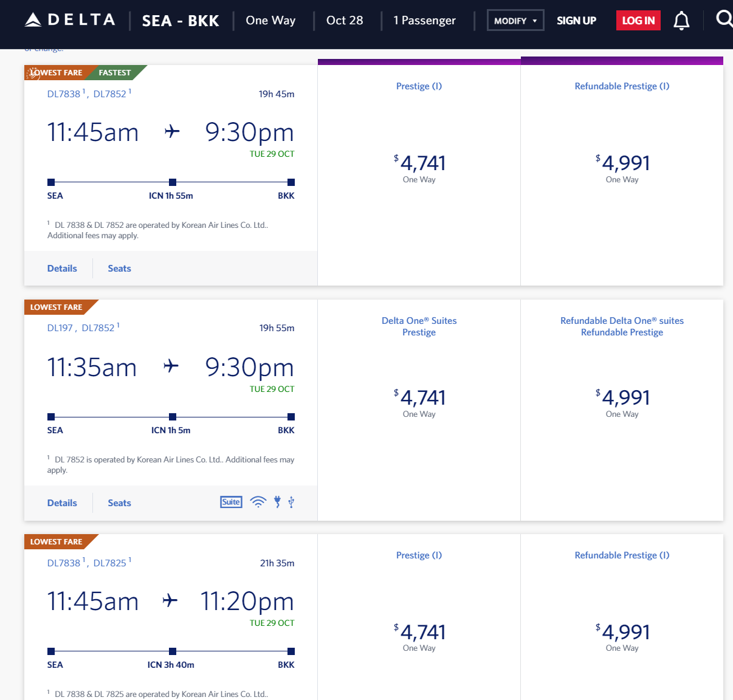Screen dimensions: 733x700
Task: Click One Way trip type in header
Action: (270, 20)
